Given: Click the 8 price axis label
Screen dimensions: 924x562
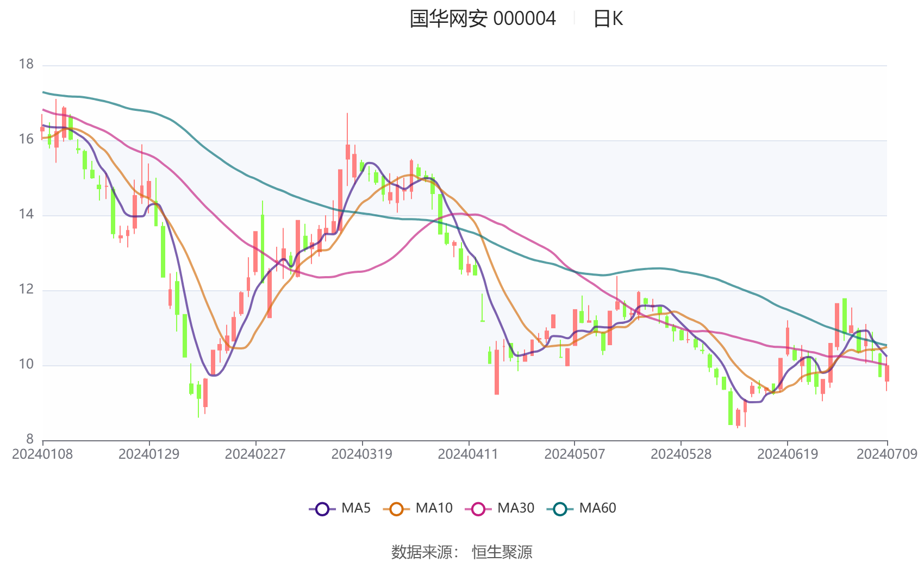Looking at the screenshot, I should point(30,439).
